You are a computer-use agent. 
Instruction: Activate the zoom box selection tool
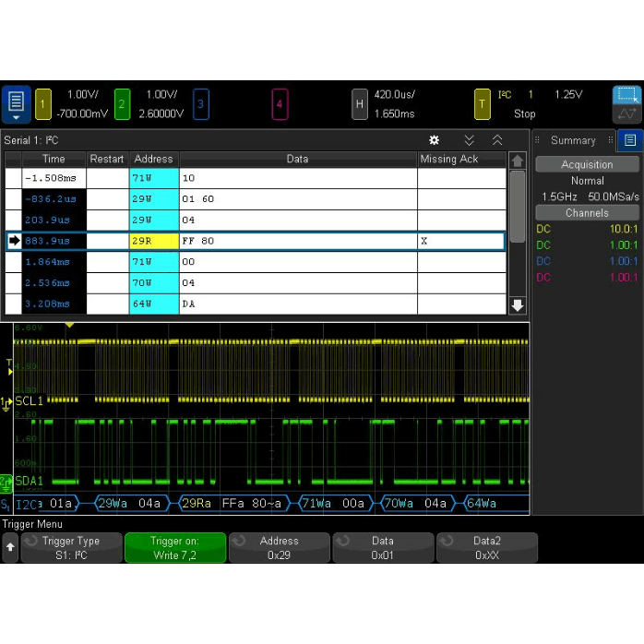click(626, 95)
